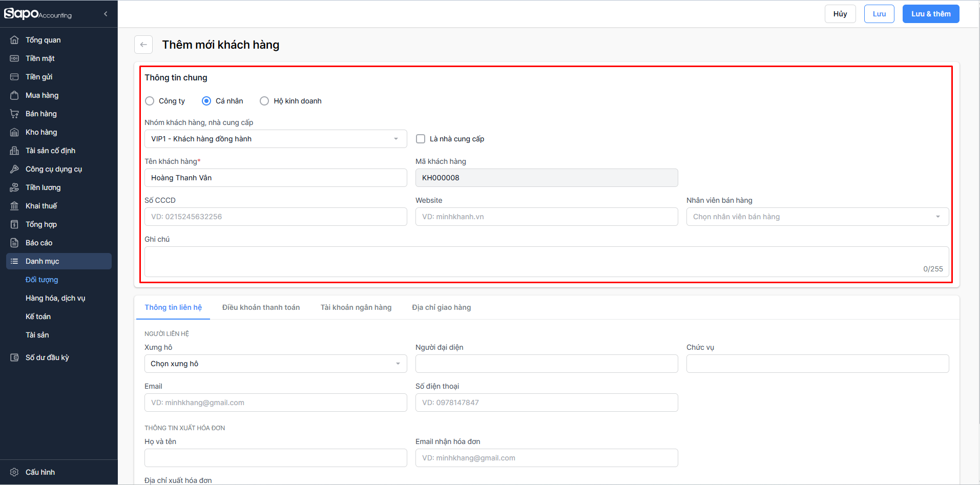Select the Công ty radio button
Image resolution: width=980 pixels, height=485 pixels.
[150, 101]
